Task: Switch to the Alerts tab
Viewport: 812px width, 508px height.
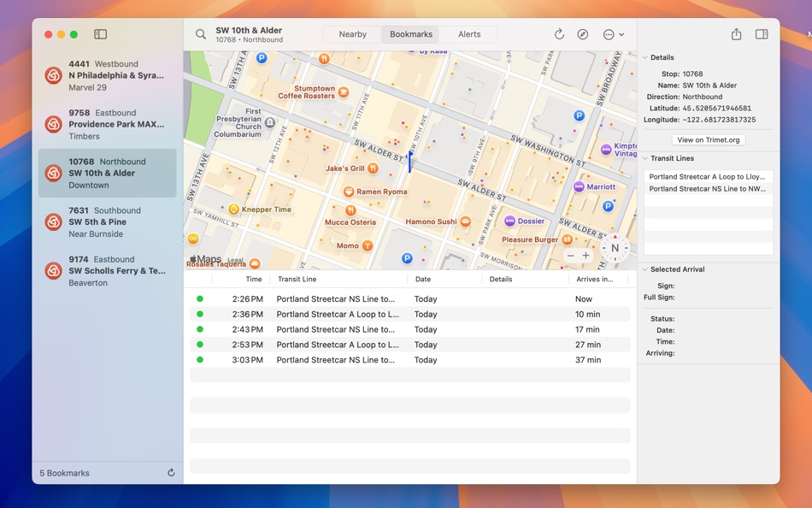Action: pos(469,34)
